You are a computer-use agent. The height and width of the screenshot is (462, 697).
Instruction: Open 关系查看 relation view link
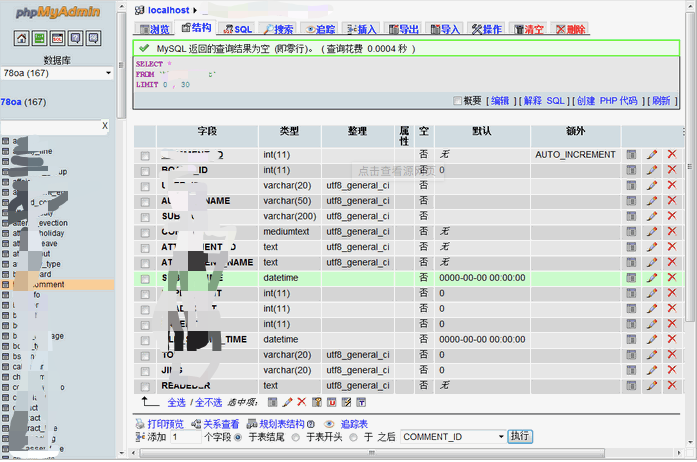coord(221,424)
